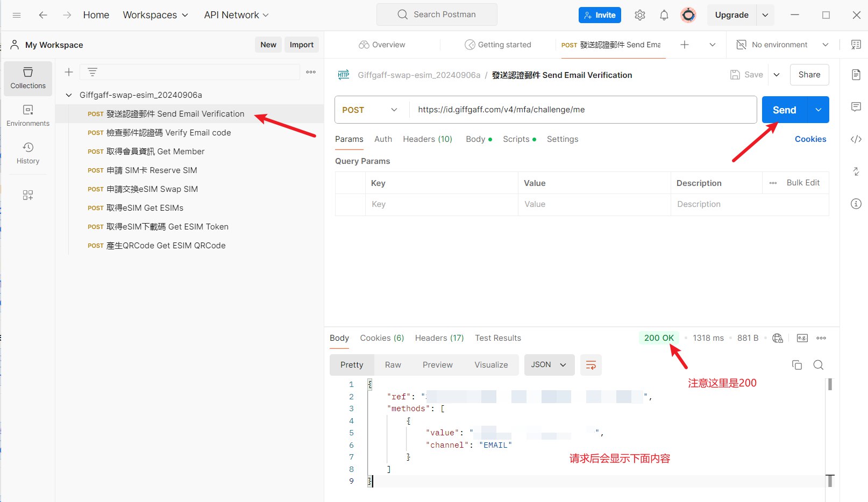Viewport: 868px width, 502px height.
Task: Open the Collections sidebar panel
Action: click(28, 78)
